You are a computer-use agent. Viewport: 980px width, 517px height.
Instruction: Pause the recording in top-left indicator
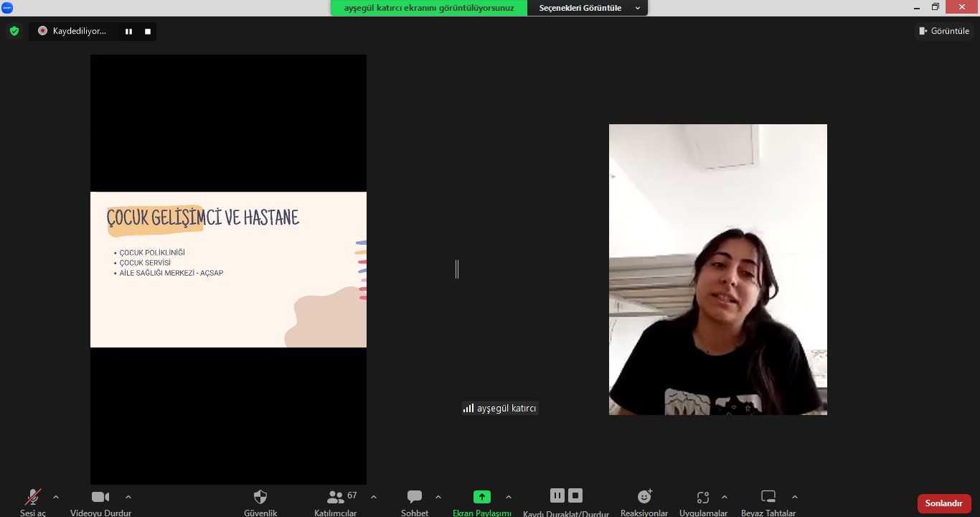(x=128, y=32)
